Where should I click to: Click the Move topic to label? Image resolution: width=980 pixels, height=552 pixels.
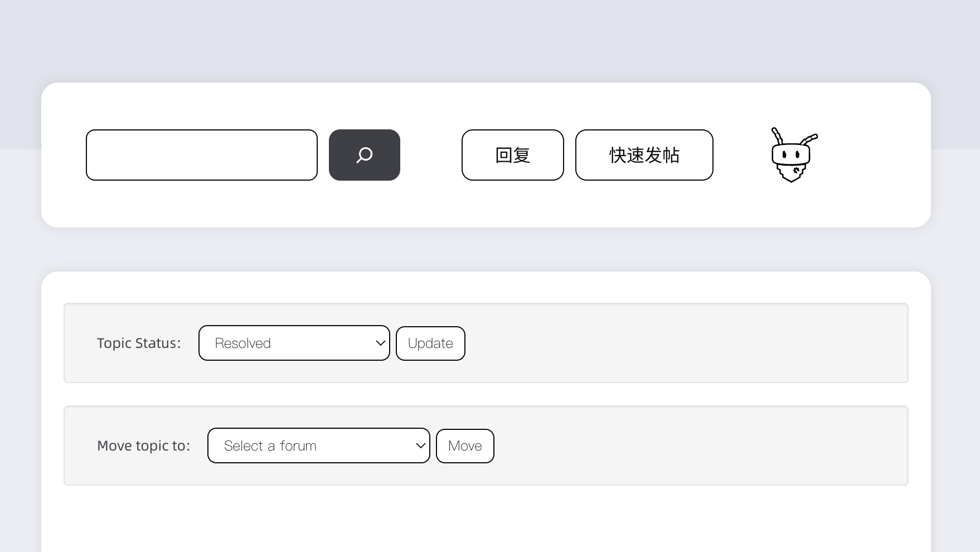pos(144,446)
